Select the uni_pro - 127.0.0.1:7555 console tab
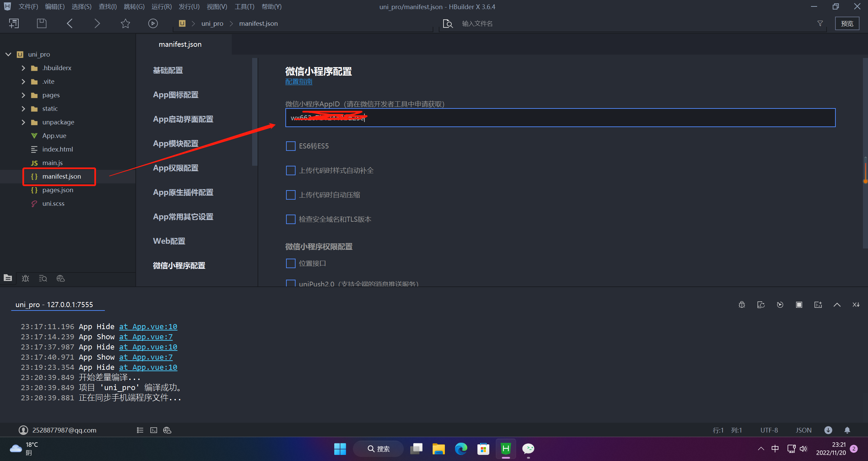 tap(54, 305)
